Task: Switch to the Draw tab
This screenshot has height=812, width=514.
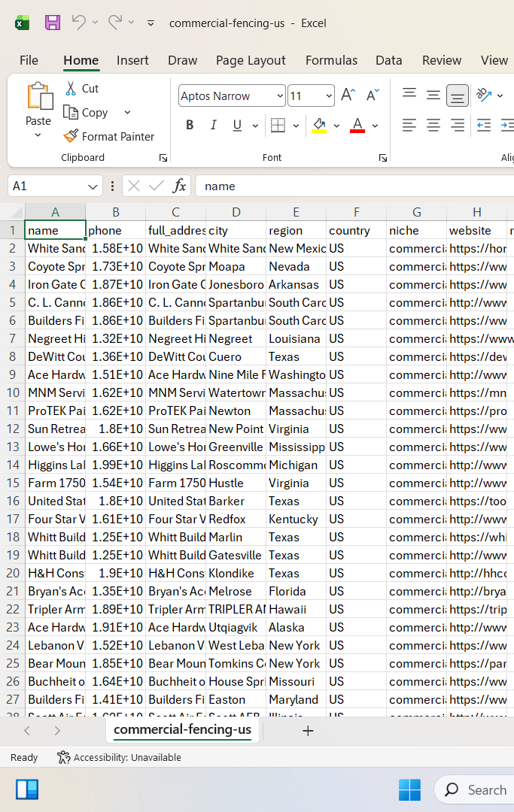Action: [182, 60]
